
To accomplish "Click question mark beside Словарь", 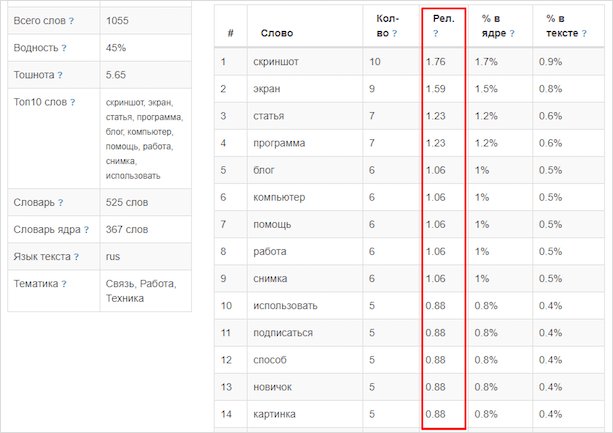I will (x=62, y=202).
